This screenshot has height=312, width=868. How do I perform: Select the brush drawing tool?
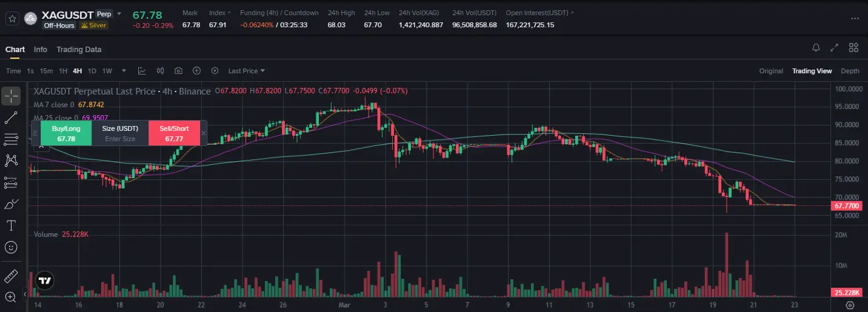(x=11, y=204)
